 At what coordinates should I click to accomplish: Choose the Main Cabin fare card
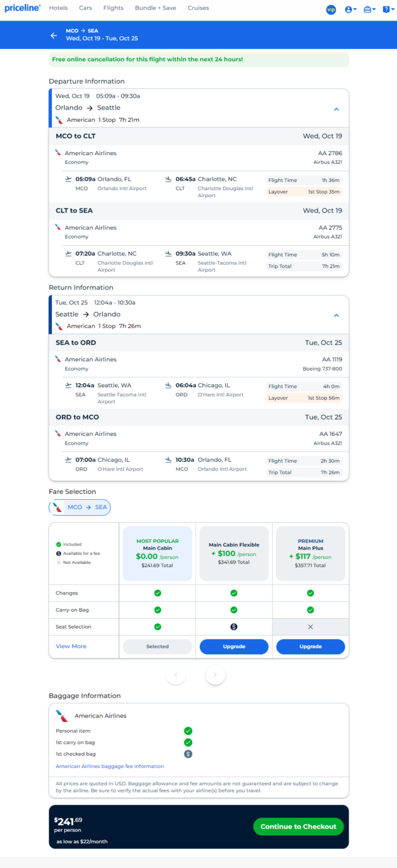[157, 554]
